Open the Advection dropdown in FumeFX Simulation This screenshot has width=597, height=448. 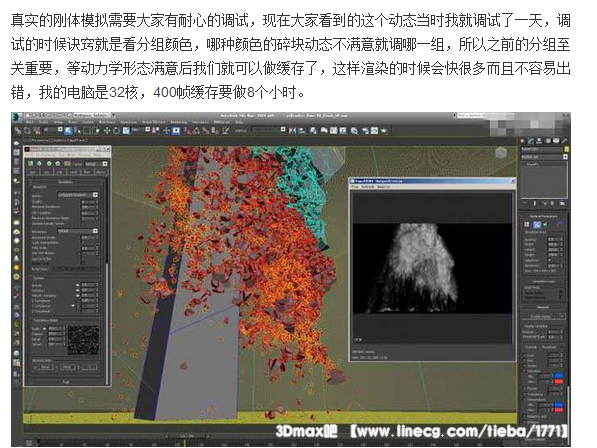click(78, 231)
